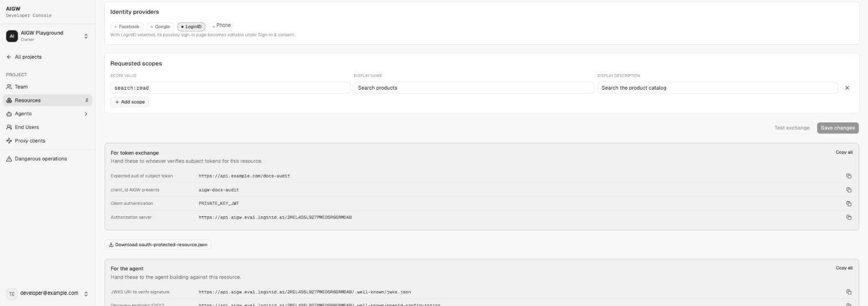868x306 pixels.
Task: Click the Requested scopes heading
Action: [x=136, y=64]
